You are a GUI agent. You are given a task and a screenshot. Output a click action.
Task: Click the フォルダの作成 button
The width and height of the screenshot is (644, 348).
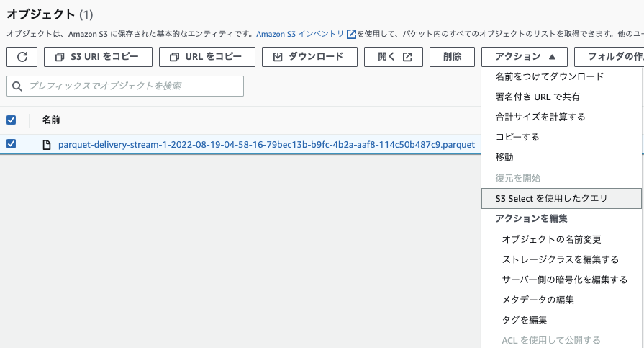click(609, 57)
